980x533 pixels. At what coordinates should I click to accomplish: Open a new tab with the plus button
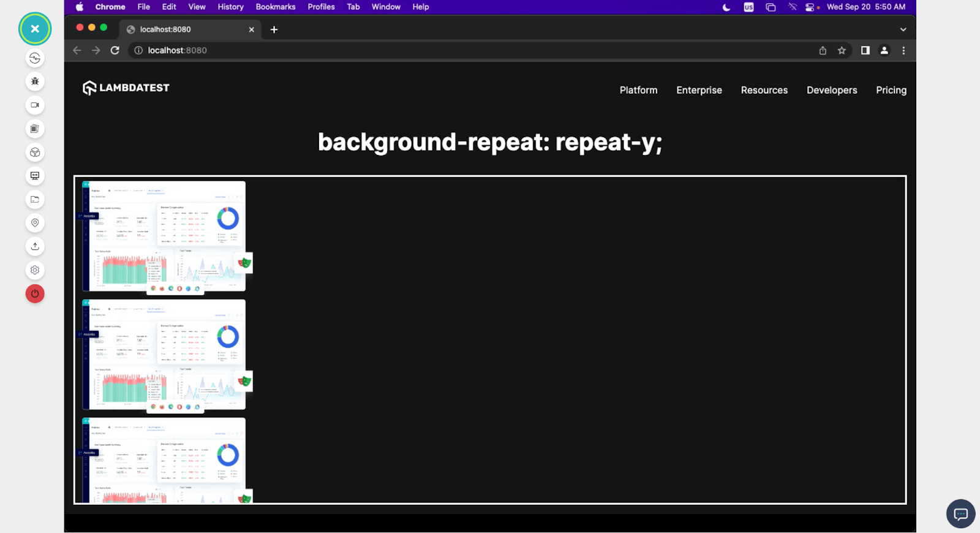[274, 29]
